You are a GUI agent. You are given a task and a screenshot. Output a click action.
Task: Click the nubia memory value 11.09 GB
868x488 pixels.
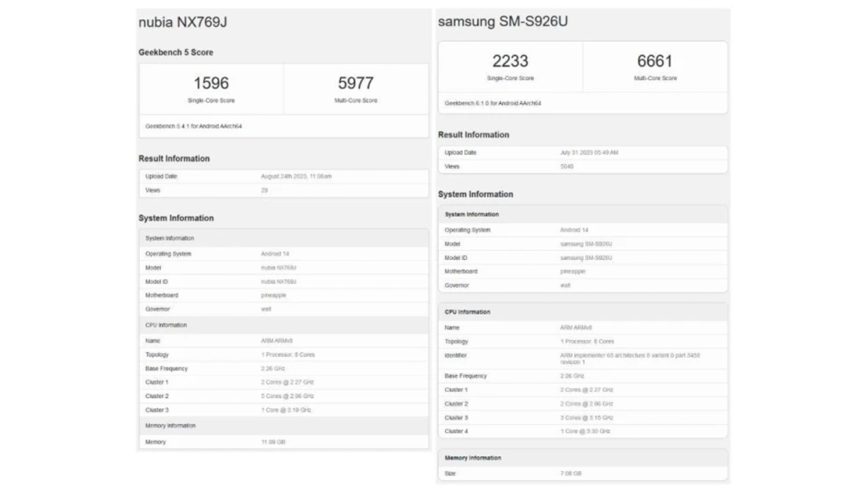click(x=273, y=442)
